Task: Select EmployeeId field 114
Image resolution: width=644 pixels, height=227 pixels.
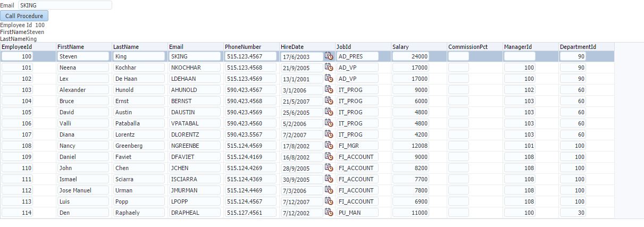Action: click(x=18, y=213)
